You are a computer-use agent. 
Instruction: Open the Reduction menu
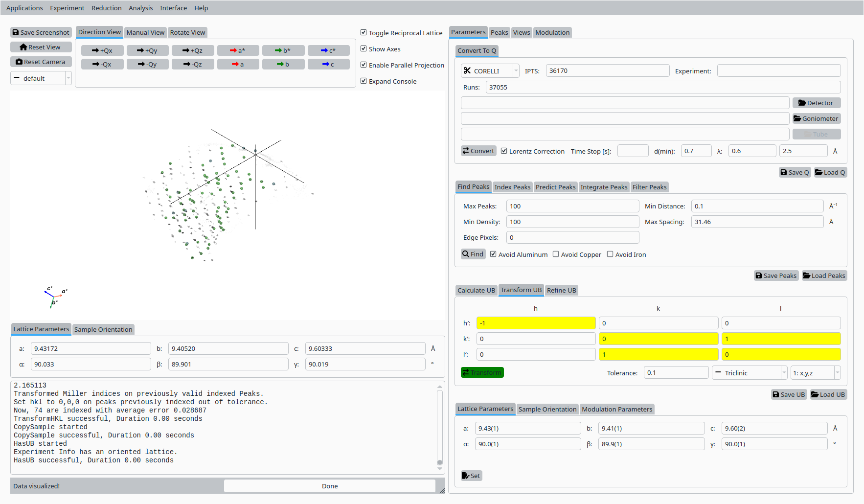point(106,8)
